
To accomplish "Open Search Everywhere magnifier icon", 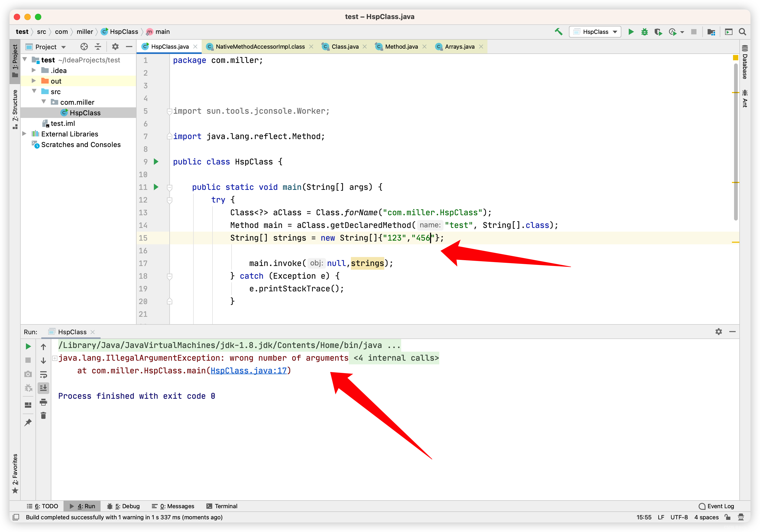I will pos(743,32).
